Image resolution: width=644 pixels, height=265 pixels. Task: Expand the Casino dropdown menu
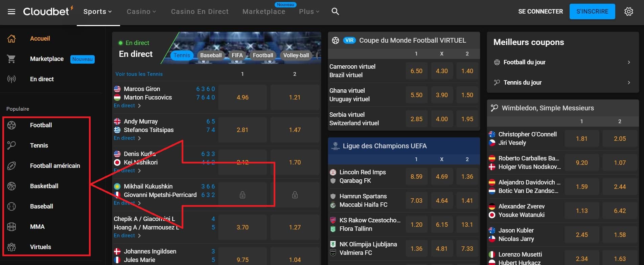pyautogui.click(x=141, y=12)
